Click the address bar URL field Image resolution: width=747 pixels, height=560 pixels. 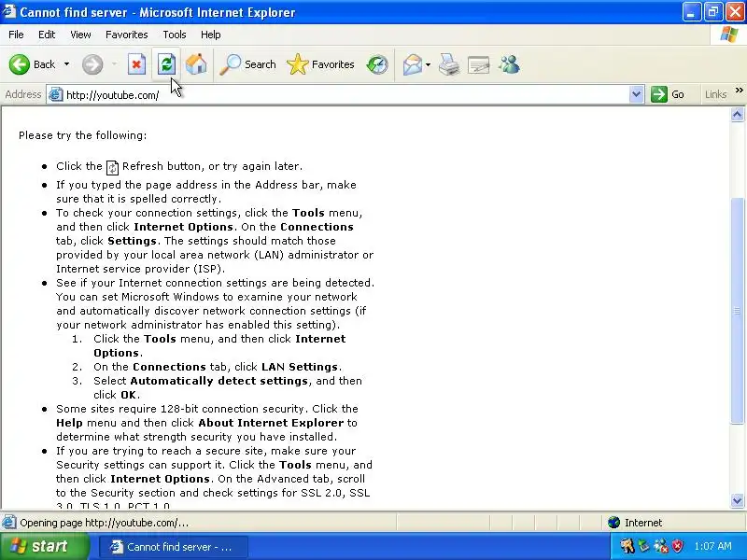(345, 95)
